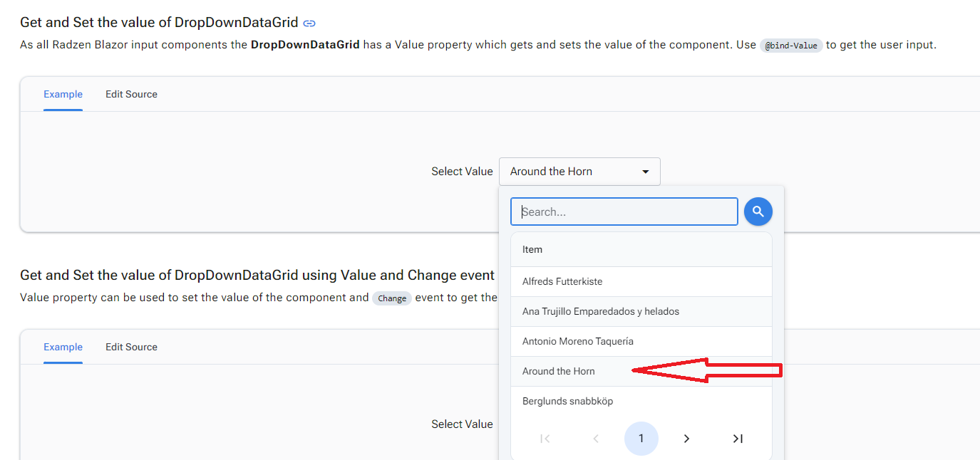Click heading about Value and Change event
The image size is (980, 460).
tap(257, 276)
